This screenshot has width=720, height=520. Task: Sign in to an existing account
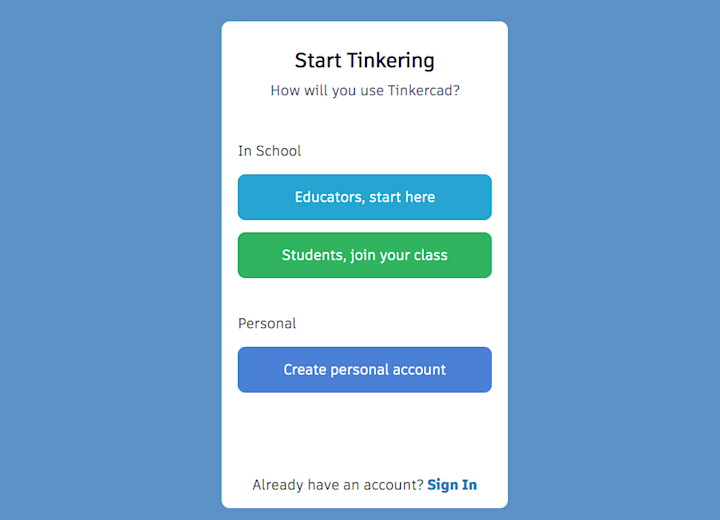pos(452,485)
